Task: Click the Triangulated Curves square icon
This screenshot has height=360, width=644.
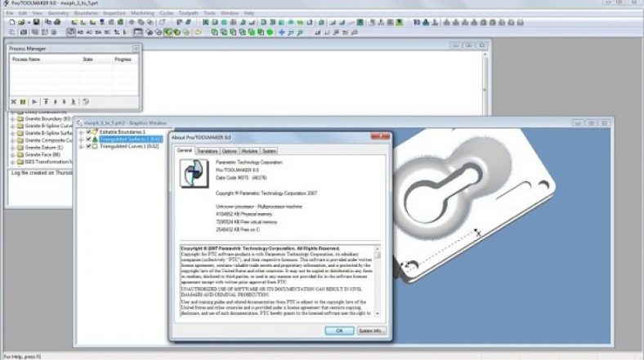Action: point(95,146)
